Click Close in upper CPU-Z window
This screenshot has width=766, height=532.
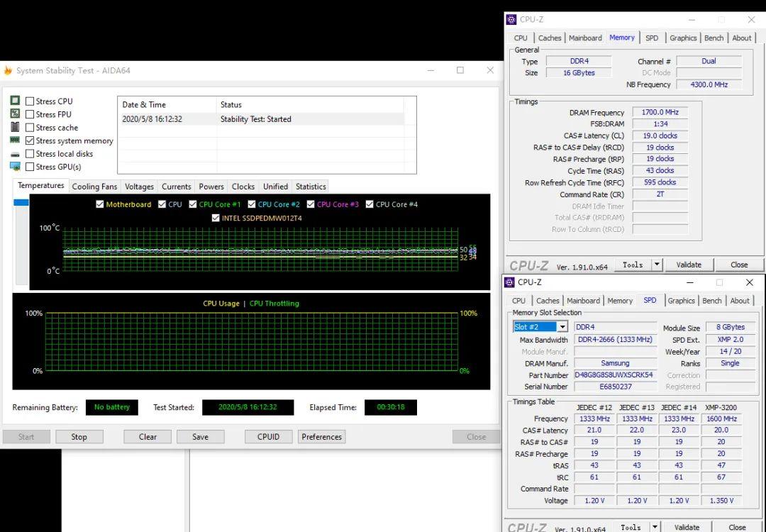(x=739, y=265)
